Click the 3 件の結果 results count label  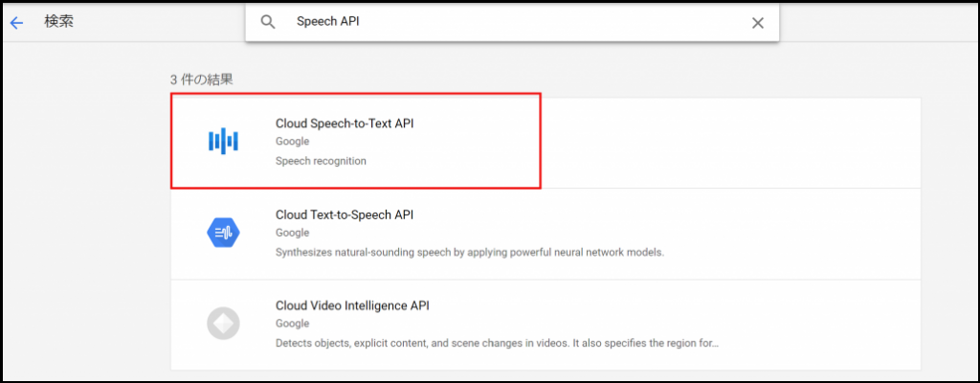(x=201, y=80)
